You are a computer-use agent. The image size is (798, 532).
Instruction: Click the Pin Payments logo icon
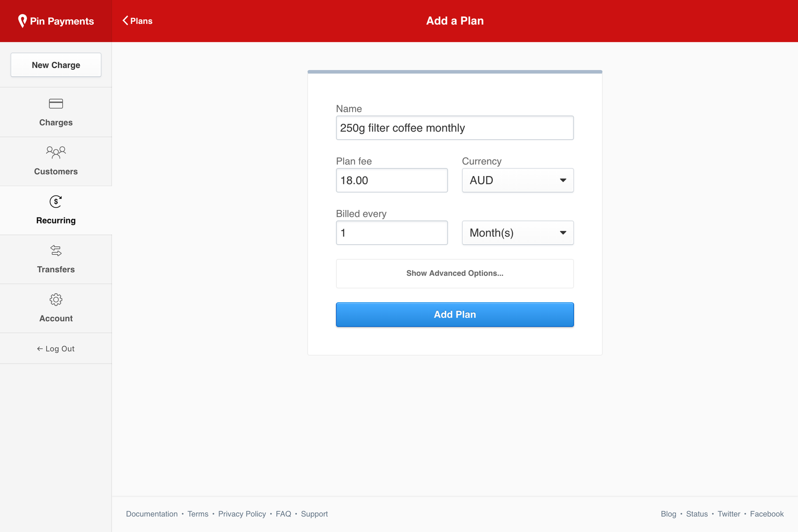click(22, 21)
